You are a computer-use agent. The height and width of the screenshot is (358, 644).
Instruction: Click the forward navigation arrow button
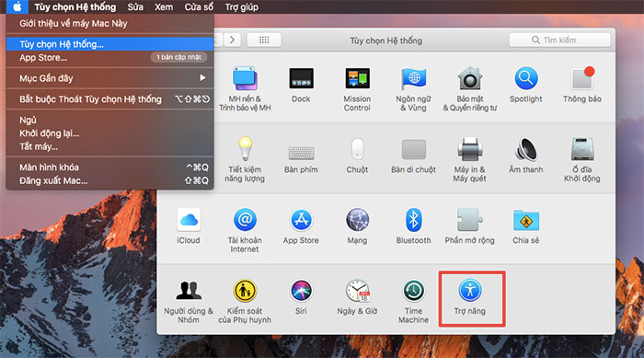pos(232,40)
